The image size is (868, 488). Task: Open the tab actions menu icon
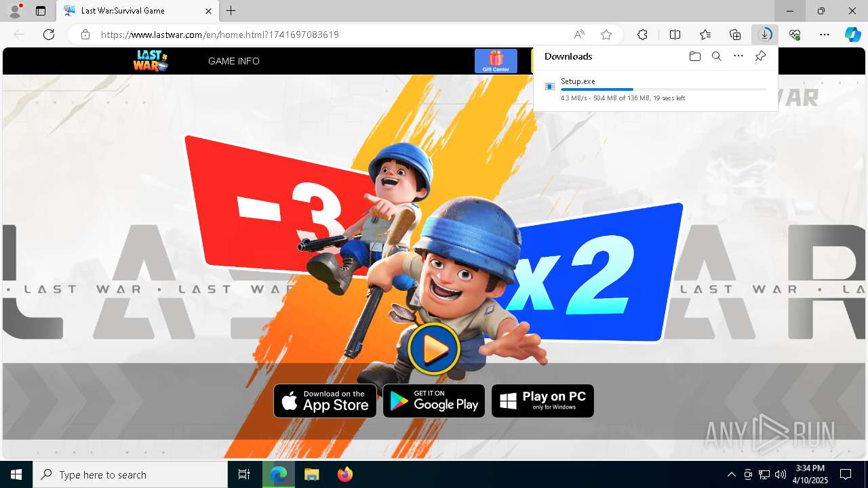click(x=41, y=11)
